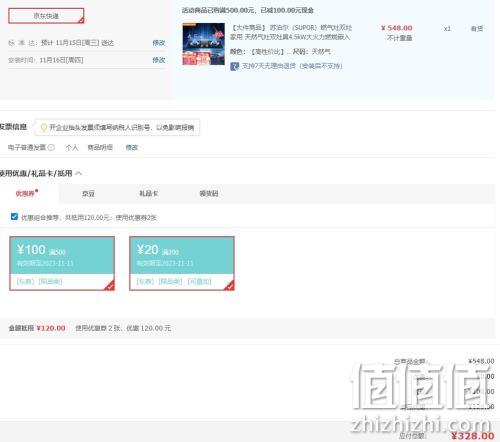Click the info icon beside 电子普通发票
Viewport: 500px width, 442px height.
coord(51,147)
